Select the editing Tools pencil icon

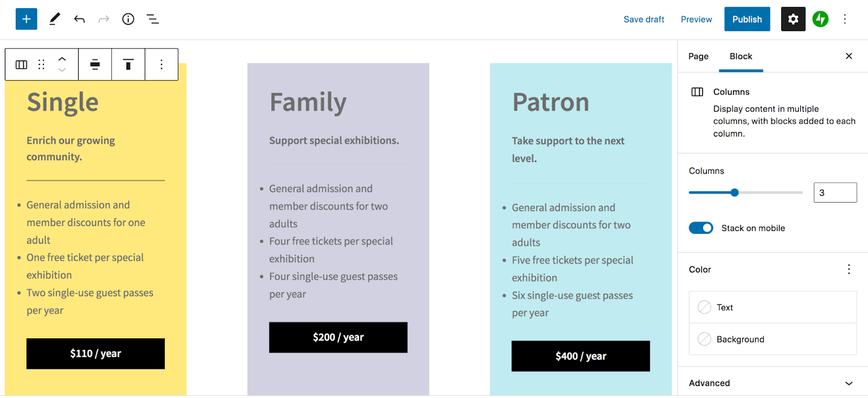click(54, 19)
